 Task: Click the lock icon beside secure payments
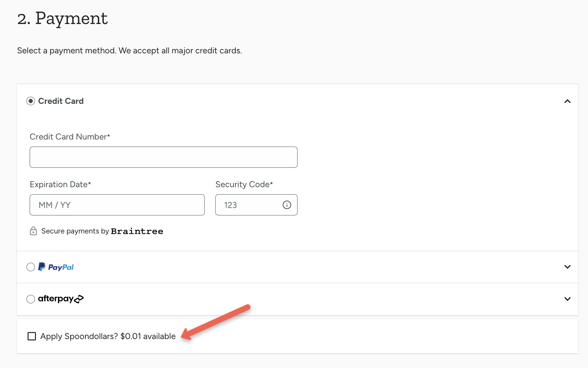33,231
